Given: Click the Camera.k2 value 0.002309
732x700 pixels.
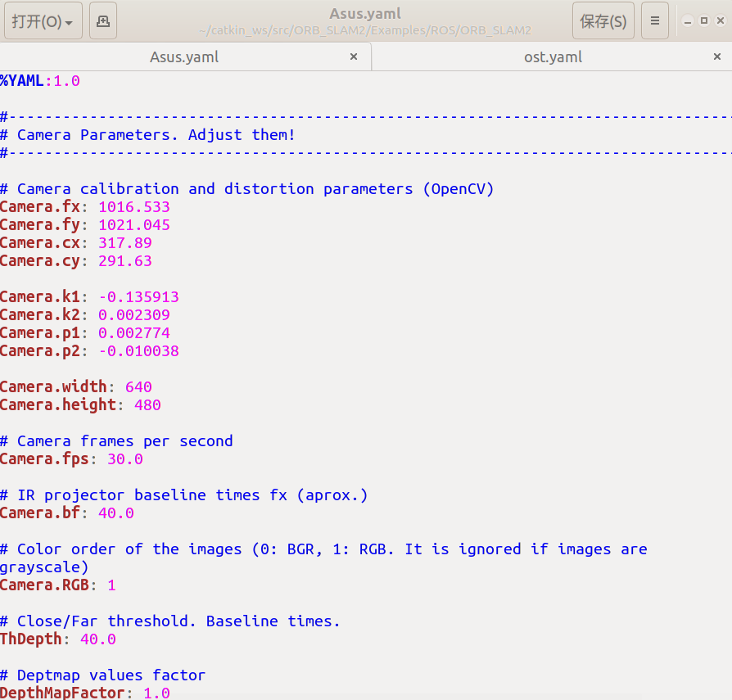Looking at the screenshot, I should coord(134,315).
